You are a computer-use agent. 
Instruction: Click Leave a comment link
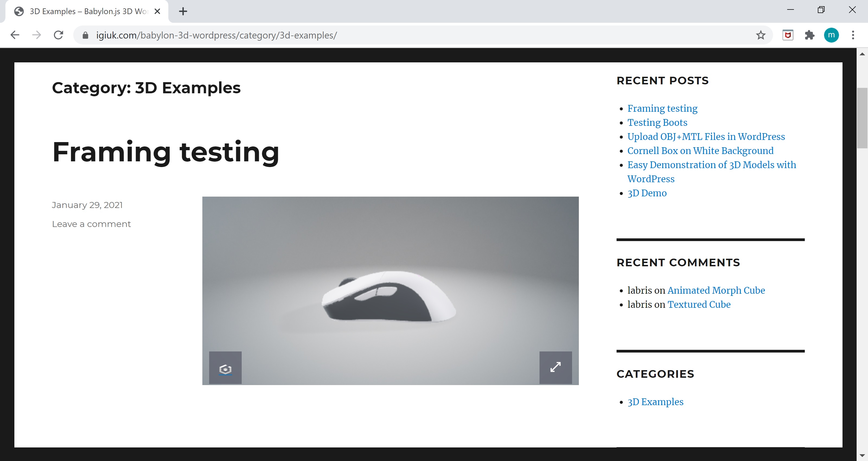point(91,224)
